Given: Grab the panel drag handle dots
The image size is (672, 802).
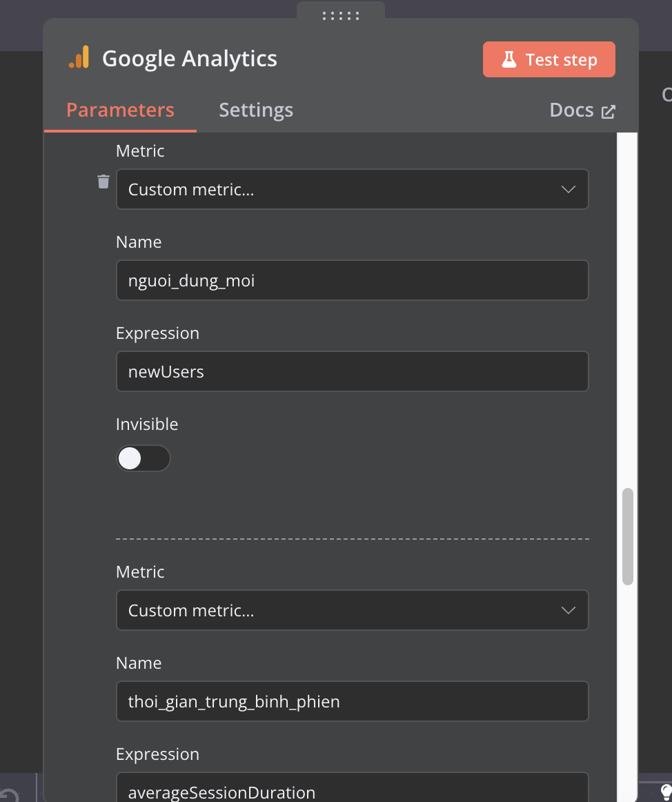Looking at the screenshot, I should [x=341, y=16].
